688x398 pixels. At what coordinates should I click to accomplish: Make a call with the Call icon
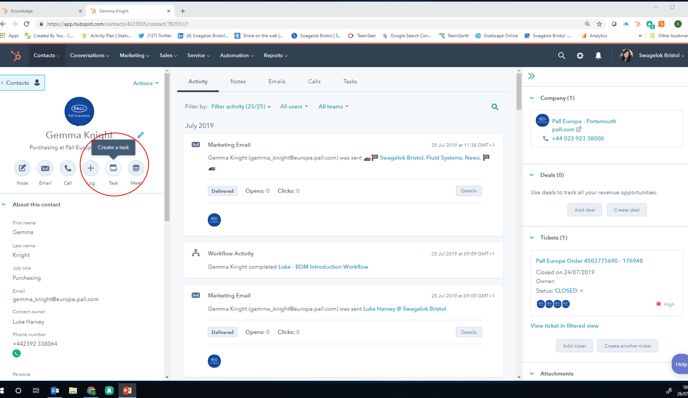(68, 168)
